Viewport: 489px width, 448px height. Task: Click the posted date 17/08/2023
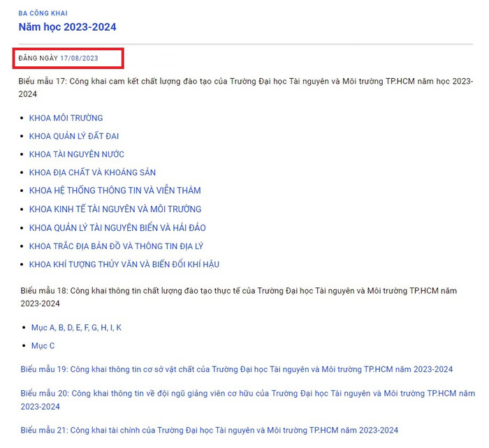pos(79,58)
